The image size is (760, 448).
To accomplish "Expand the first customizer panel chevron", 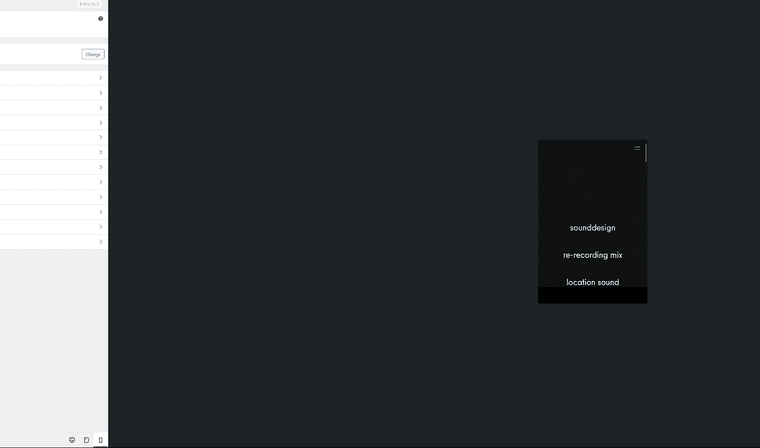I will tap(100, 78).
